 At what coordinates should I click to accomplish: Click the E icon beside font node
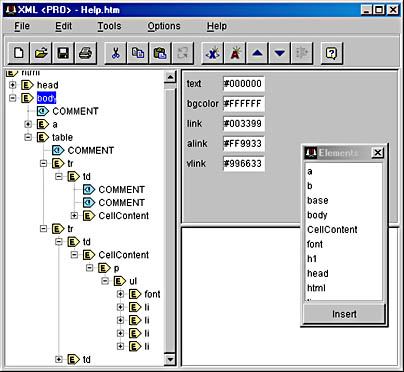click(x=135, y=294)
